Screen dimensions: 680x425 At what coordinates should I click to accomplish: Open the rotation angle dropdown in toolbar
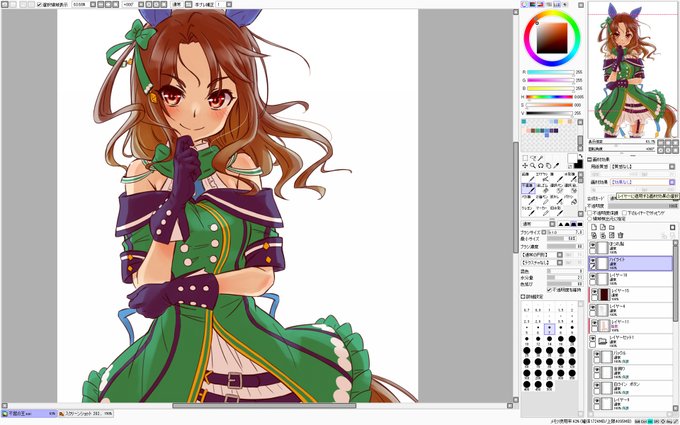pos(141,4)
